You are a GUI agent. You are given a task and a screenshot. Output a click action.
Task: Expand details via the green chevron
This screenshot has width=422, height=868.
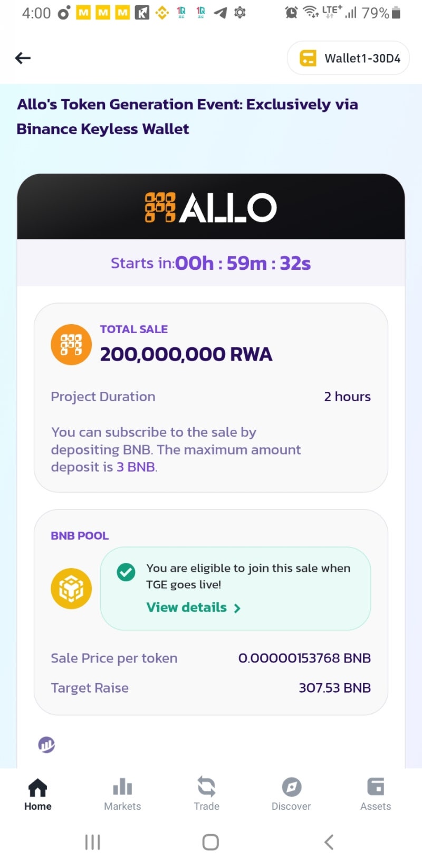237,608
